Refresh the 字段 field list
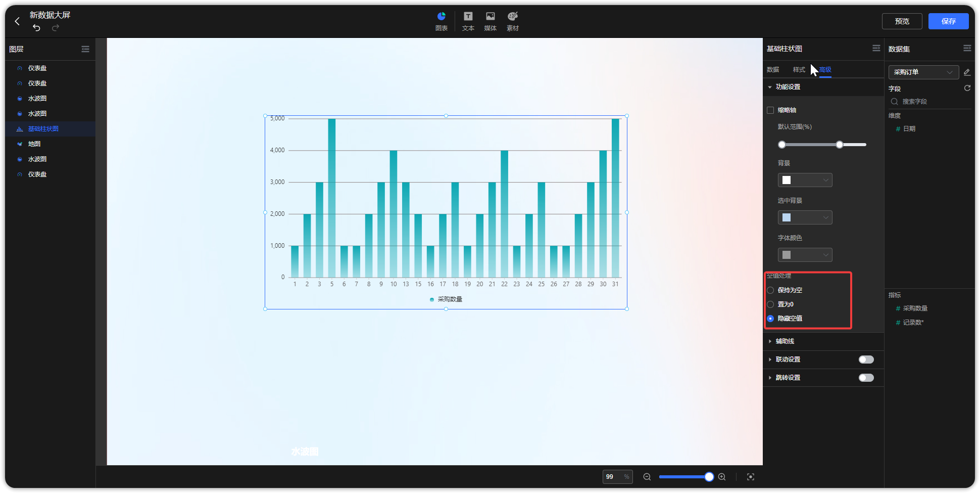This screenshot has width=980, height=493. 967,88
